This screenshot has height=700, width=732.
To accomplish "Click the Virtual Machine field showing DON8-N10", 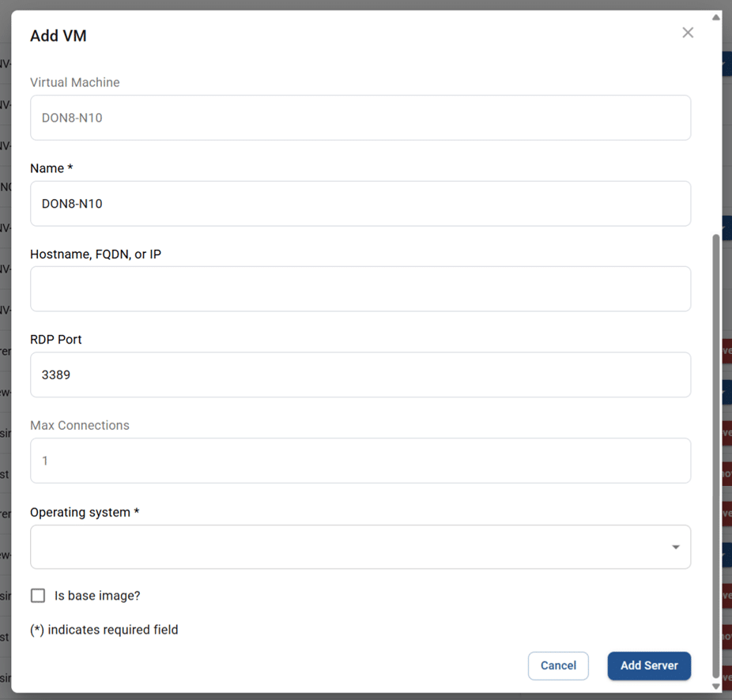I will (x=360, y=117).
